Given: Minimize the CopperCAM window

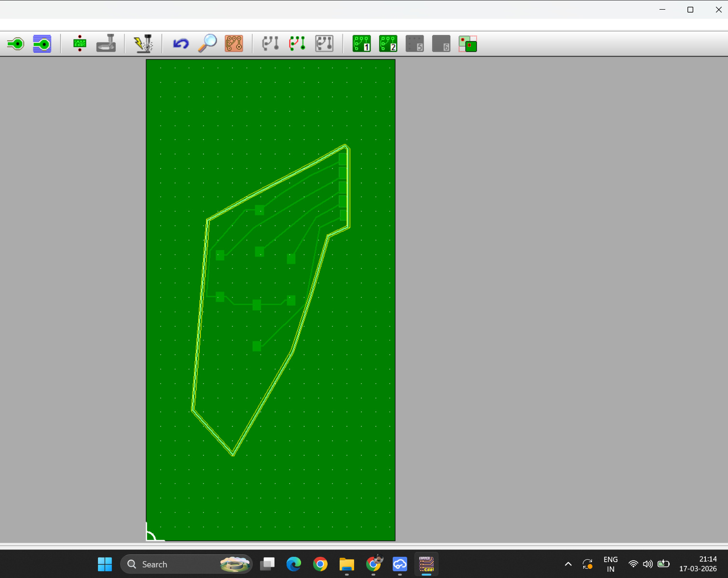Looking at the screenshot, I should tap(662, 10).
